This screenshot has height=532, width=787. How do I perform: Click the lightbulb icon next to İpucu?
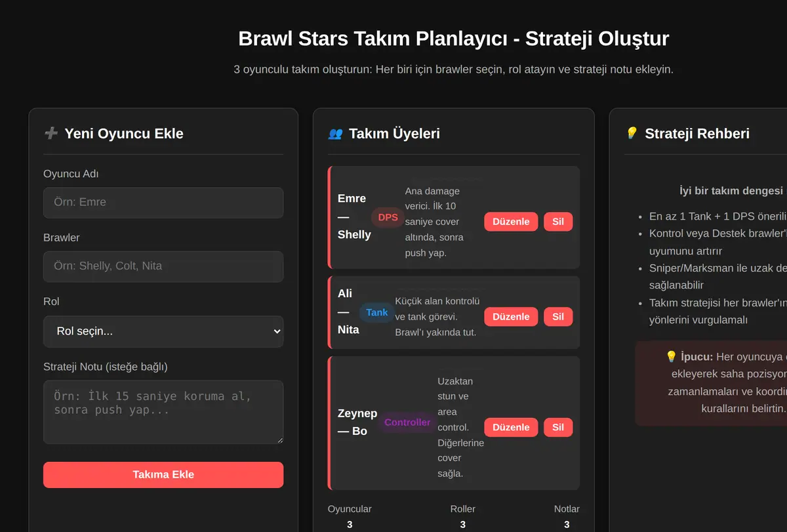[x=671, y=357]
